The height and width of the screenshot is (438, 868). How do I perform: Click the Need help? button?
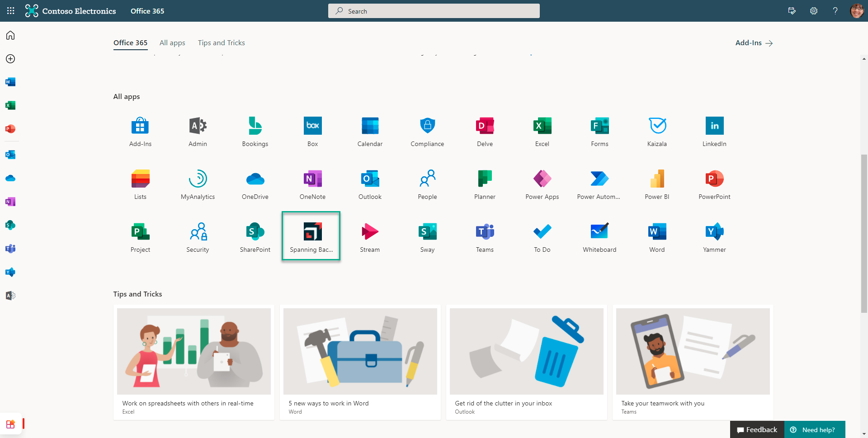click(815, 429)
